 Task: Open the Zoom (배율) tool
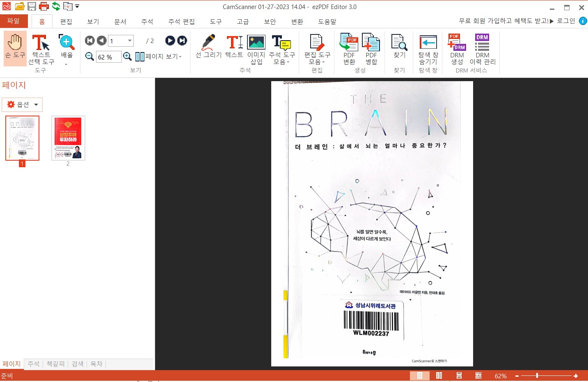click(66, 50)
